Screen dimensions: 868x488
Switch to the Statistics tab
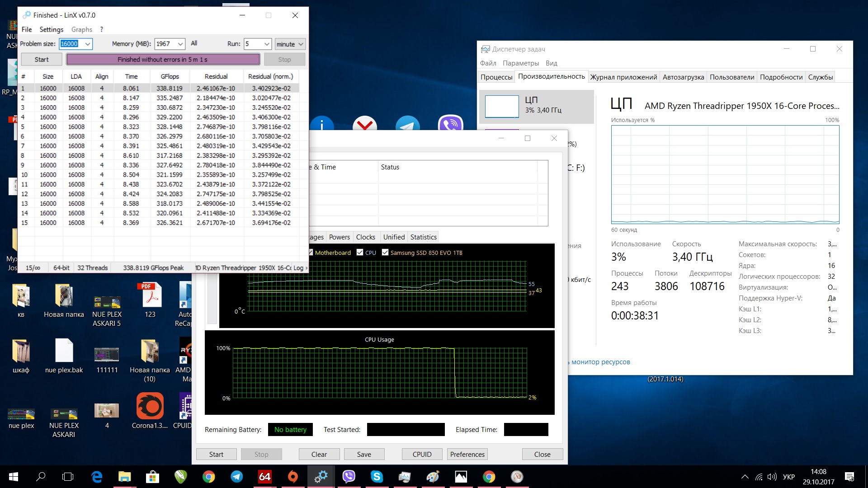pos(423,237)
